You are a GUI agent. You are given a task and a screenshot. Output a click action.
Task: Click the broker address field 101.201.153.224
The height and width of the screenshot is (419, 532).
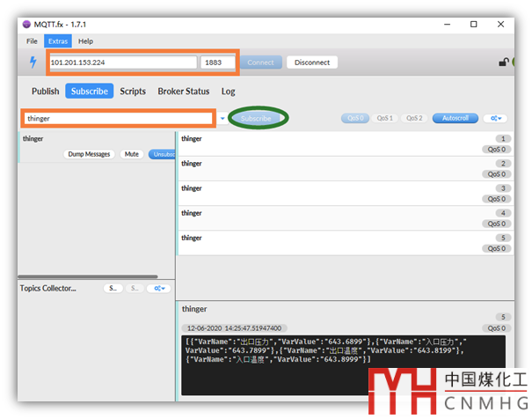[x=122, y=62]
